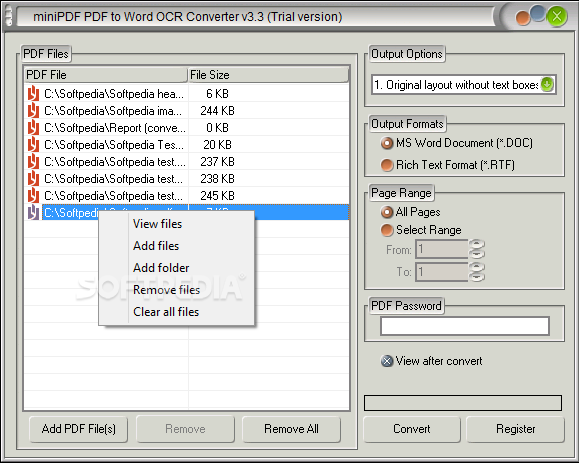Screen dimensions: 579x463
Task: Toggle View after convert checkbox
Action: (431, 361)
